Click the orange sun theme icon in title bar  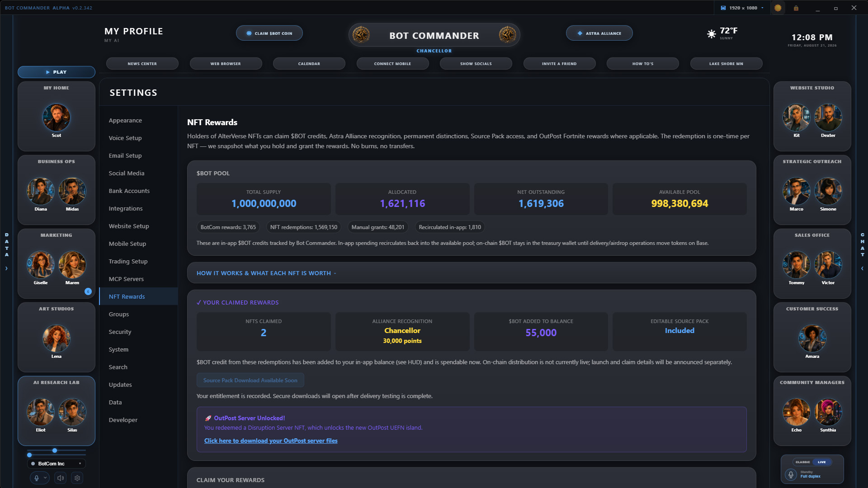click(778, 8)
